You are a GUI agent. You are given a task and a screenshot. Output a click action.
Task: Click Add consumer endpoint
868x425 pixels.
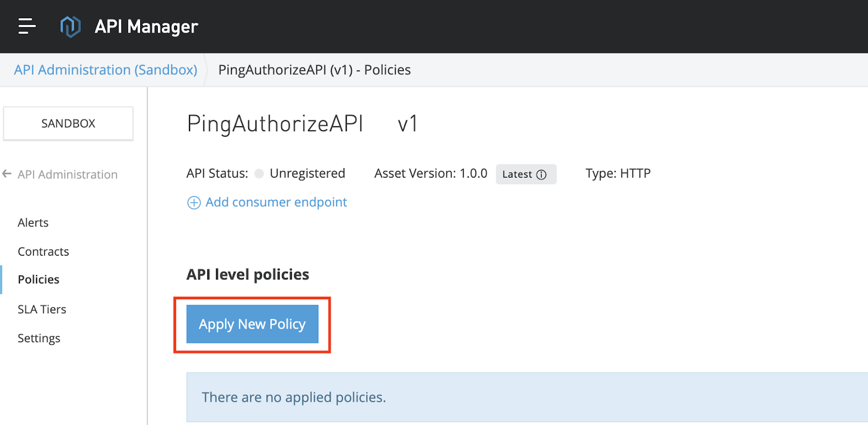tap(275, 203)
